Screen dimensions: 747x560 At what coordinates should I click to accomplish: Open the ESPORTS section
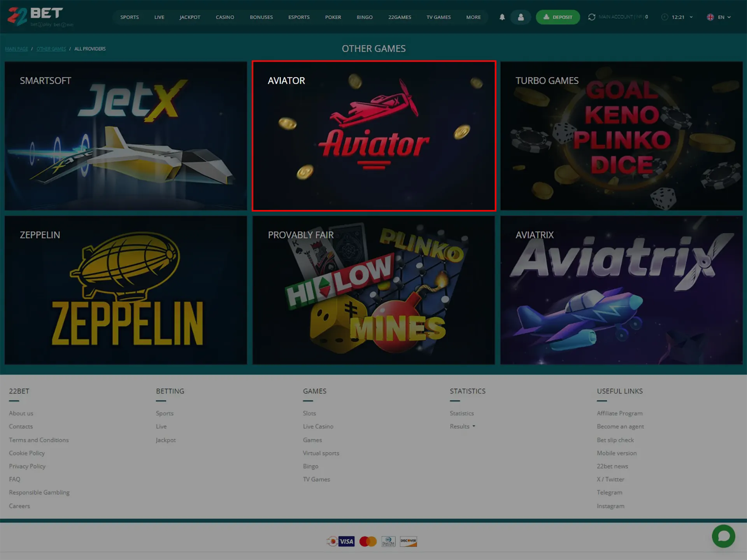pyautogui.click(x=299, y=17)
